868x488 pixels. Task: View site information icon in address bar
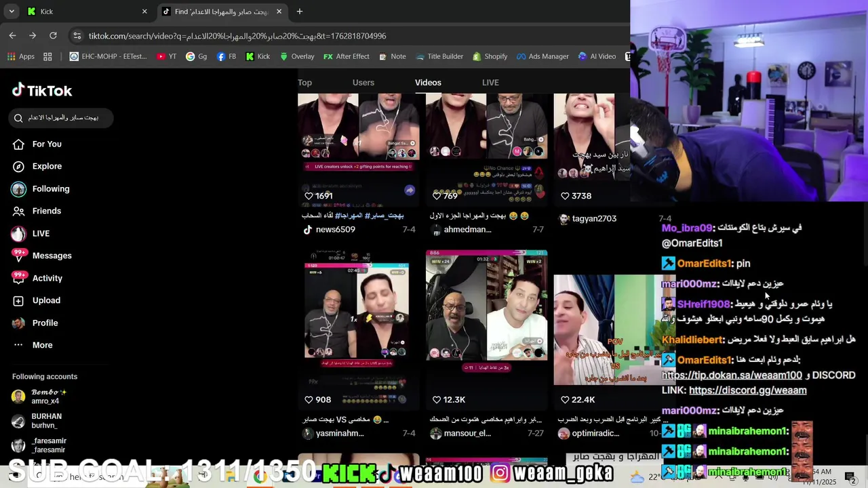click(77, 36)
